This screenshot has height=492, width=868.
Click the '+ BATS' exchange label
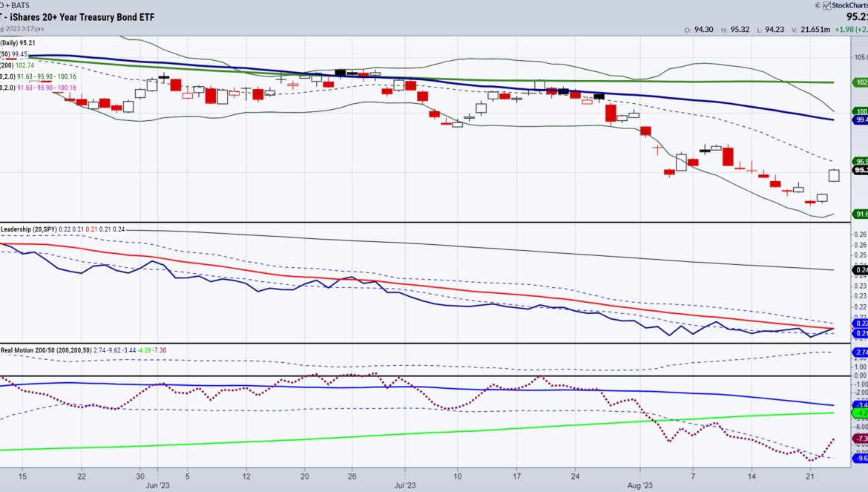[x=16, y=5]
